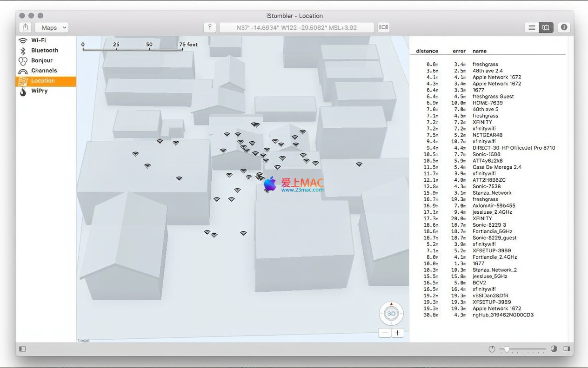Sort list by distance column header
The height and width of the screenshot is (368, 588).
pos(427,51)
